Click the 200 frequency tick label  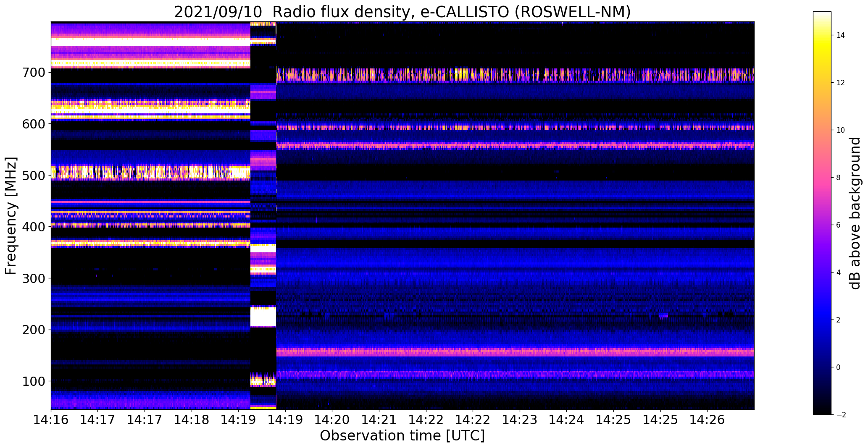(33, 330)
